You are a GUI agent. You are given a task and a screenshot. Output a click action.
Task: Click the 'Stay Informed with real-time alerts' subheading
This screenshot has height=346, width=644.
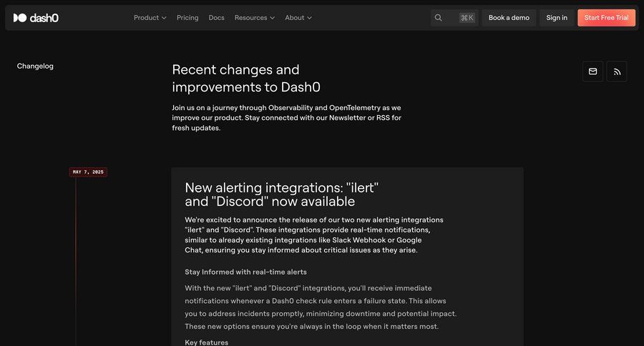[x=245, y=272]
